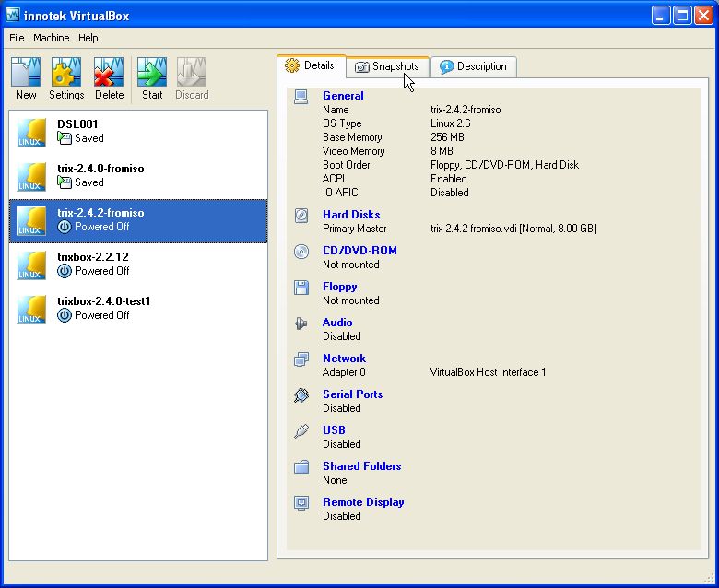
Task: Click the USB plug icon
Action: [301, 430]
